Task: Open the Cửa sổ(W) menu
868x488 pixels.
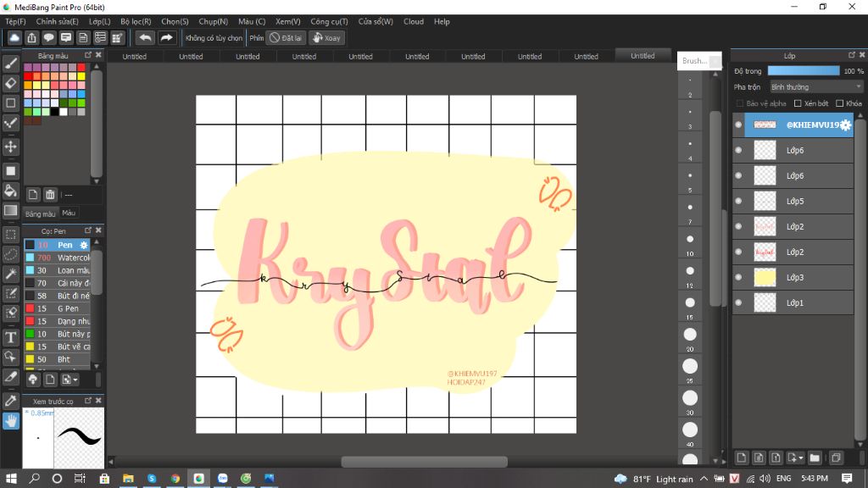Action: (376, 21)
